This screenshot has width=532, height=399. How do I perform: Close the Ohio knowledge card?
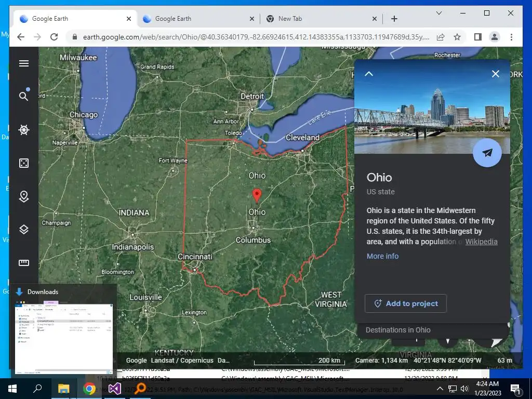pyautogui.click(x=495, y=74)
